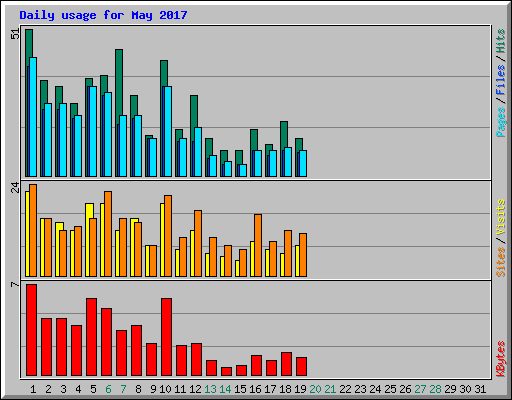Click the cyan Pages bar for day 19
Screen dimensions: 512x400
pos(303,163)
